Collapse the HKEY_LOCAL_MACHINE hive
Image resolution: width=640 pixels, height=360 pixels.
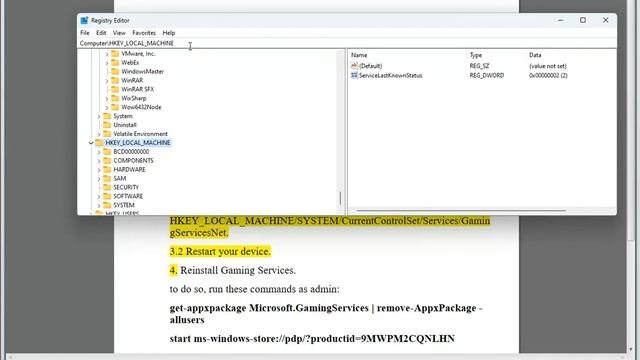click(x=91, y=143)
